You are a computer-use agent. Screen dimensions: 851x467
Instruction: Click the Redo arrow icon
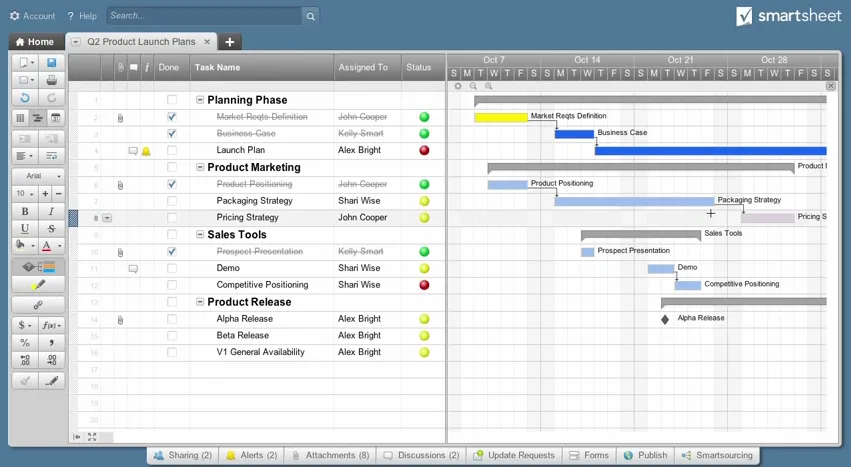tap(52, 98)
